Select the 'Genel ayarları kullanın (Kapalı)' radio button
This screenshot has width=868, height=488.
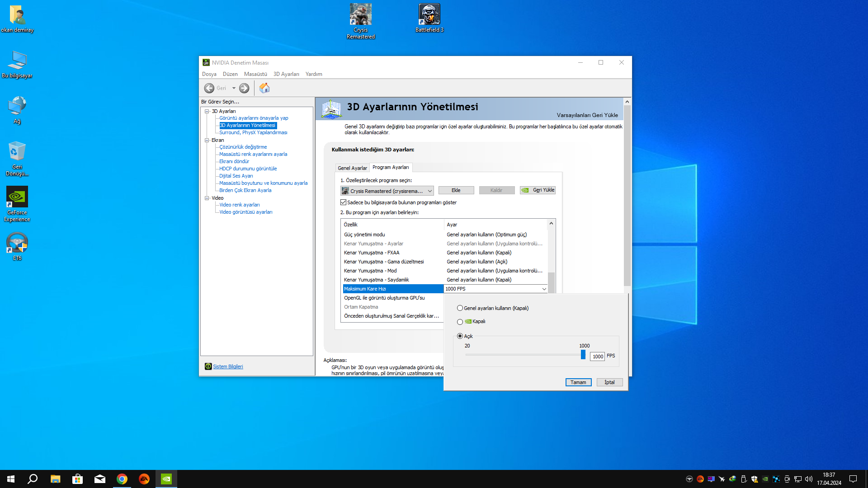[x=460, y=308]
